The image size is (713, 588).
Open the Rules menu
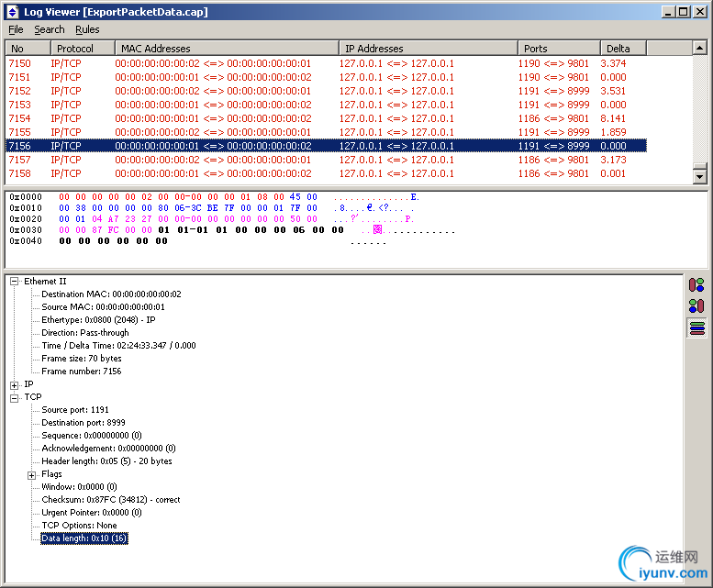point(87,29)
